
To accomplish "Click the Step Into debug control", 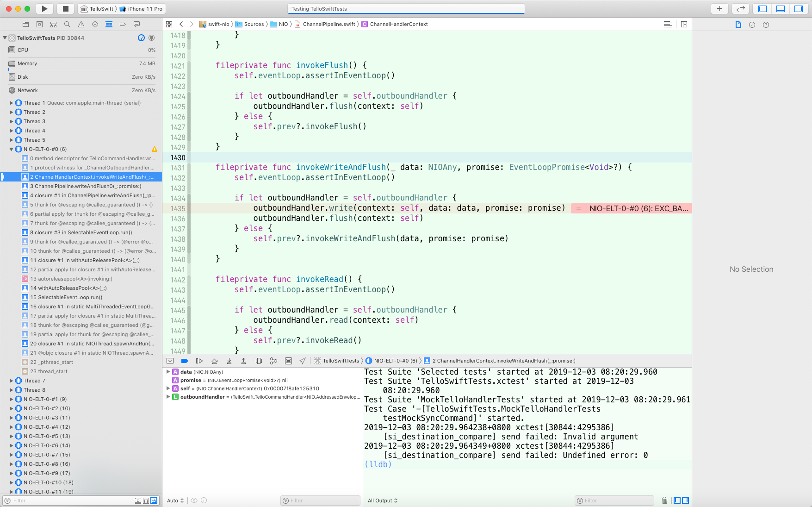I will pos(229,361).
